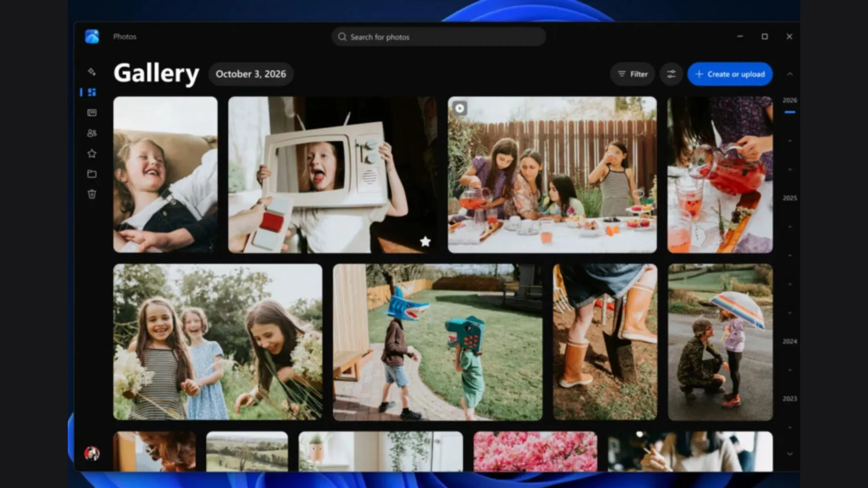This screenshot has width=868, height=488.
Task: Click the video play badge on garden party clip
Action: [460, 108]
